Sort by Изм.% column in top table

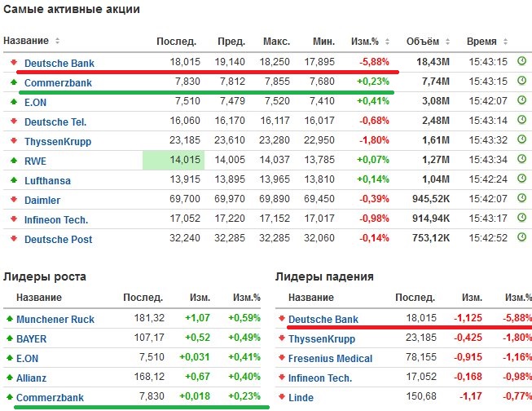(390, 41)
